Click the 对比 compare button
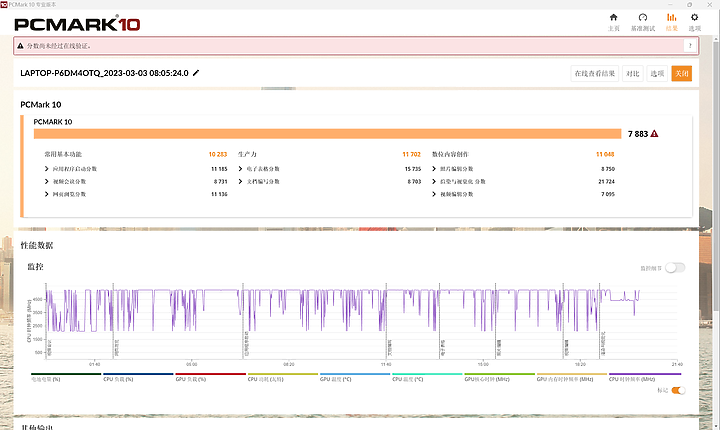Viewport: 720px width, 430px height. tap(633, 74)
